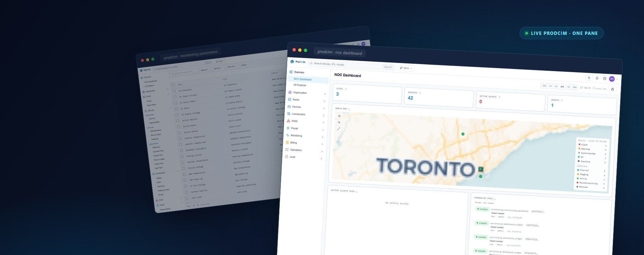Screen dimensions: 644x255
Task: Tick the AC Frequency row checkbox in parameters window
Action: (174, 91)
